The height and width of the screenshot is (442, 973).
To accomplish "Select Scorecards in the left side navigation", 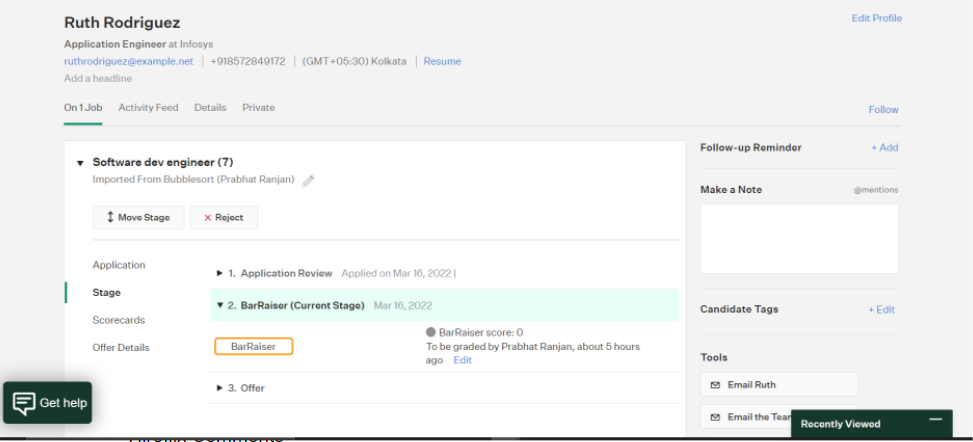I will (119, 320).
